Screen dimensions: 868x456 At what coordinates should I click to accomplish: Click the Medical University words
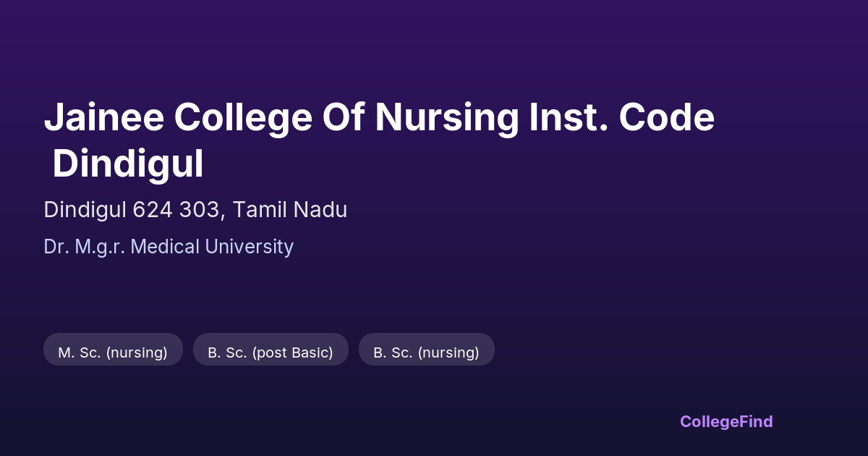coord(213,247)
